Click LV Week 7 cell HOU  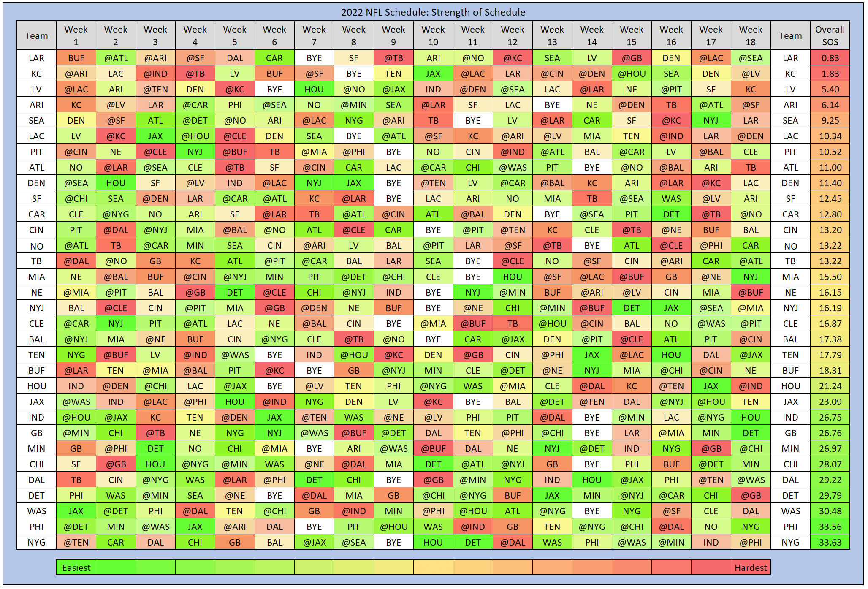tap(314, 89)
